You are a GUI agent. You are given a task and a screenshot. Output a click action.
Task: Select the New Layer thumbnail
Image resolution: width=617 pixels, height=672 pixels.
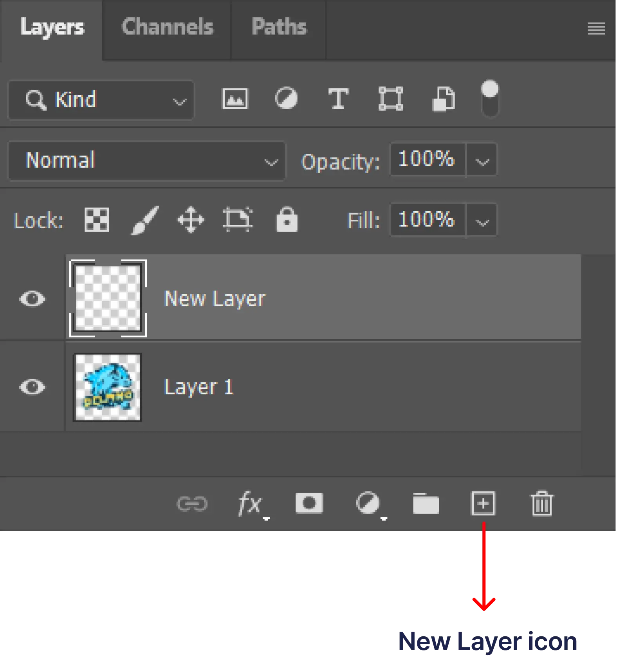click(x=108, y=298)
